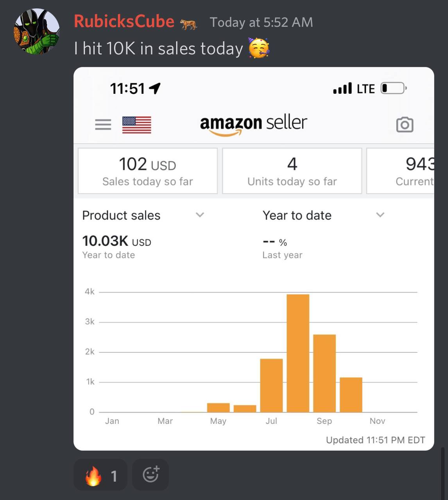Viewport: 448px width, 500px height.
Task: Select the tallest August bar in chart
Action: (x=298, y=353)
